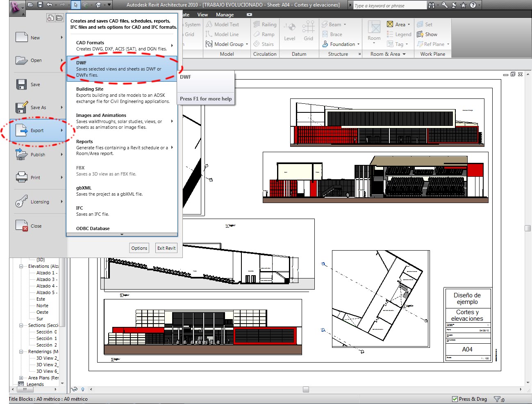Click the Recent Documents icon in application menu

(50, 18)
